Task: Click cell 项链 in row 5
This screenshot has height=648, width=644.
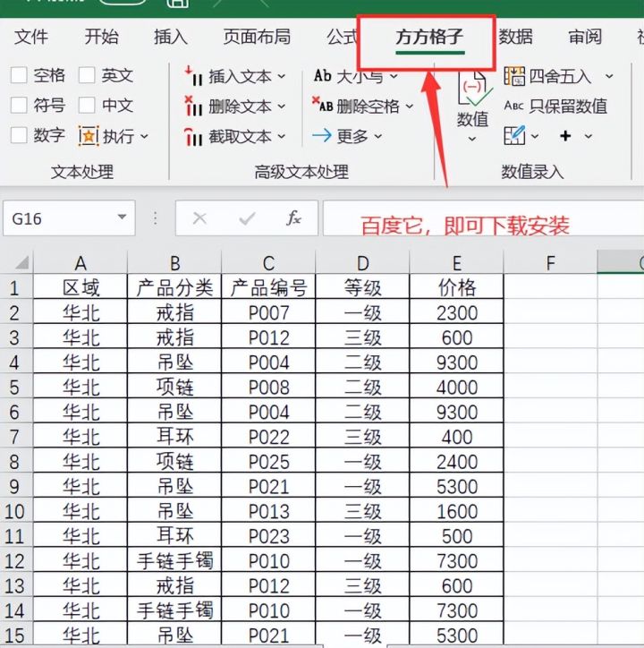Action: point(174,388)
